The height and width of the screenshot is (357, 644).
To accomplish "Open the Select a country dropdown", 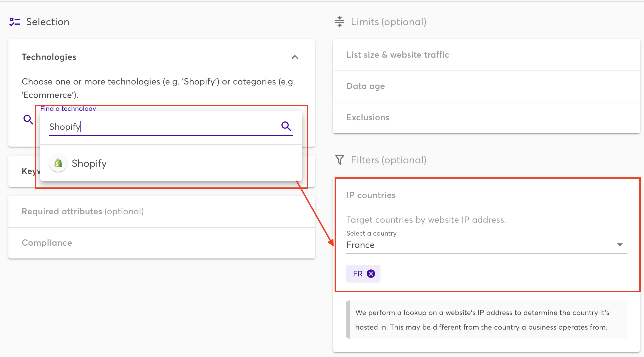I will point(486,245).
